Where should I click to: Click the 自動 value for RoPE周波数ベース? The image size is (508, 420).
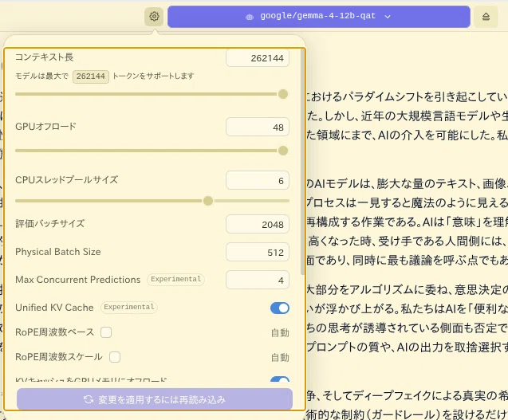click(x=280, y=332)
